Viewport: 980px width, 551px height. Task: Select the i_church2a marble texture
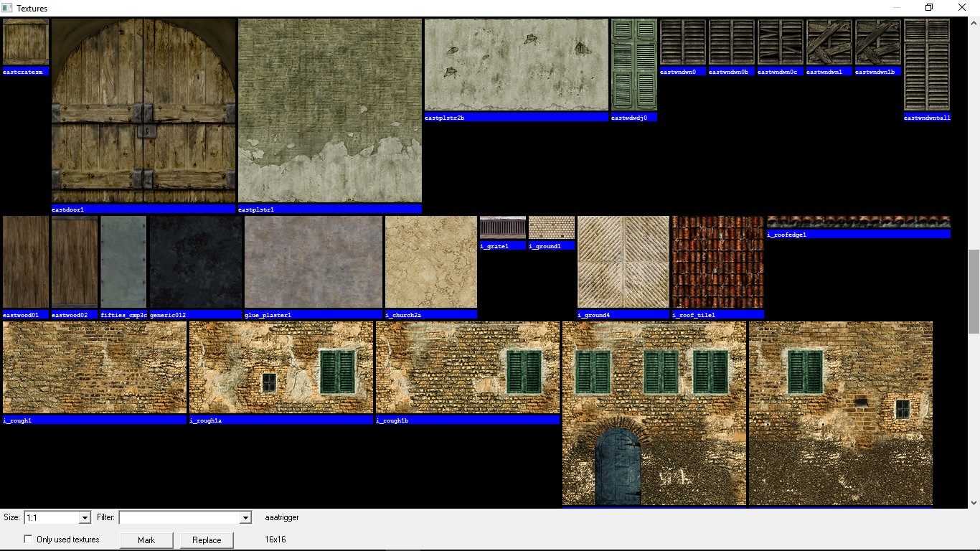pos(430,263)
